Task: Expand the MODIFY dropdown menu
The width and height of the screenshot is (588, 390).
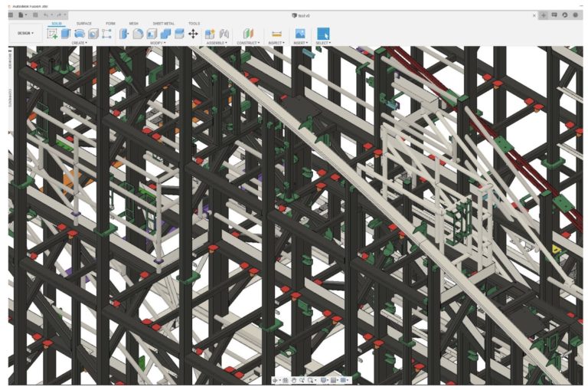Action: coord(157,43)
